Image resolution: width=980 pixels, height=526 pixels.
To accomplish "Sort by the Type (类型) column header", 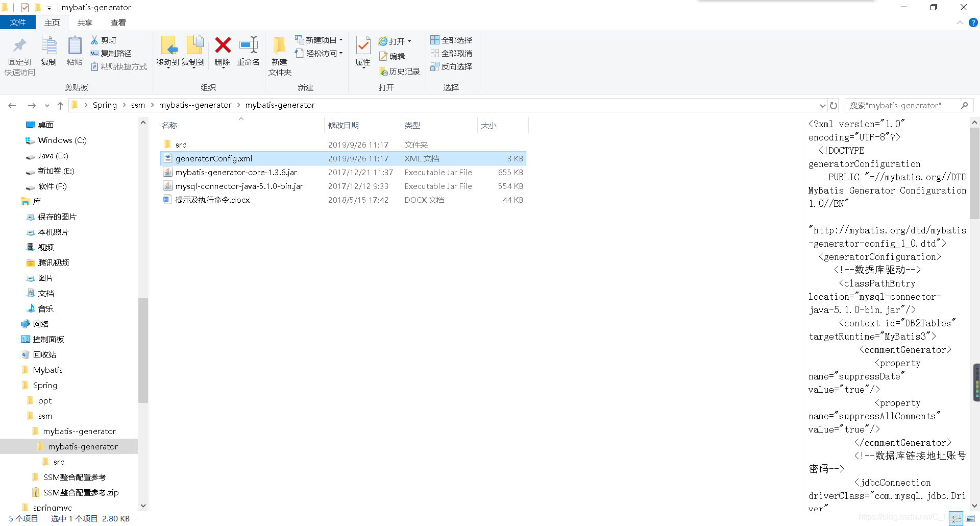I will click(439, 125).
